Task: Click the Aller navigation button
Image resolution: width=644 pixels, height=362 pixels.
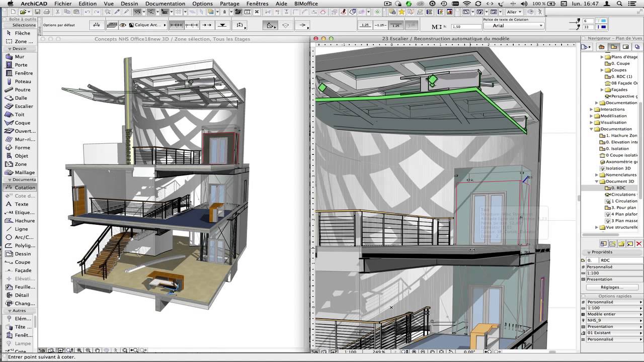Action: [x=514, y=12]
